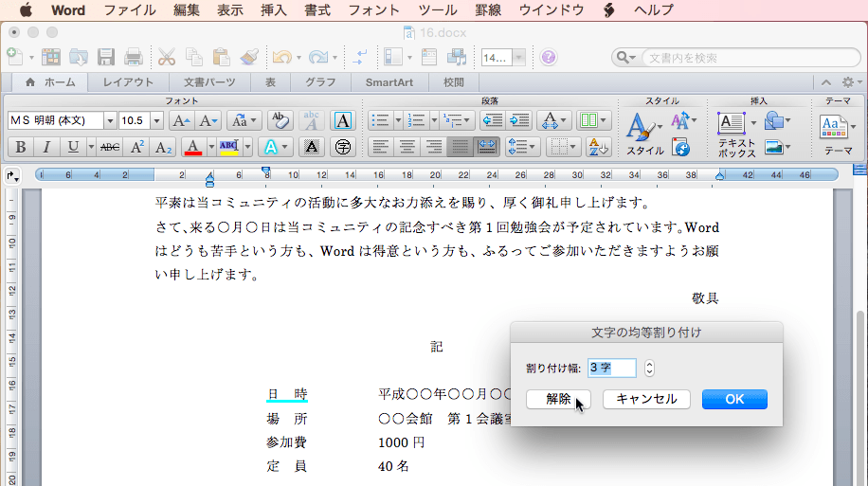Click the clear formatting icon
This screenshot has width=868, height=486.
(280, 120)
